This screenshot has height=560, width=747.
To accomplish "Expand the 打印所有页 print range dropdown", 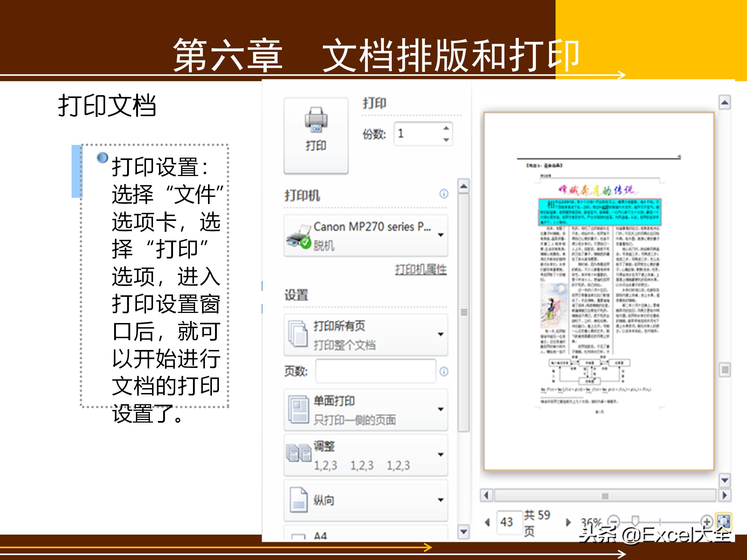I will click(441, 334).
